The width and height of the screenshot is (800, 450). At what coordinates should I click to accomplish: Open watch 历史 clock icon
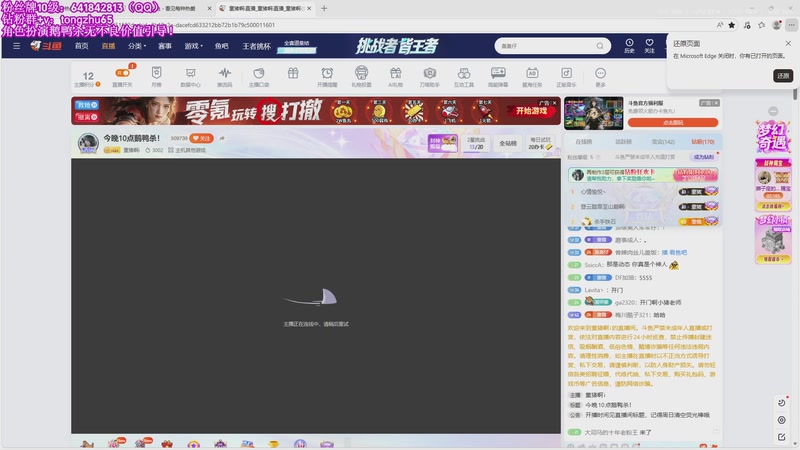pos(630,46)
